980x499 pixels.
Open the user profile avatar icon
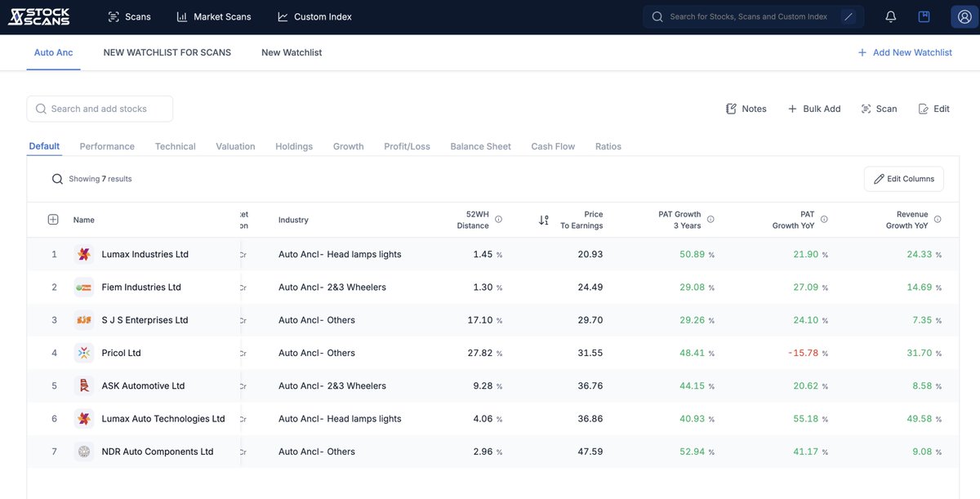click(x=960, y=16)
